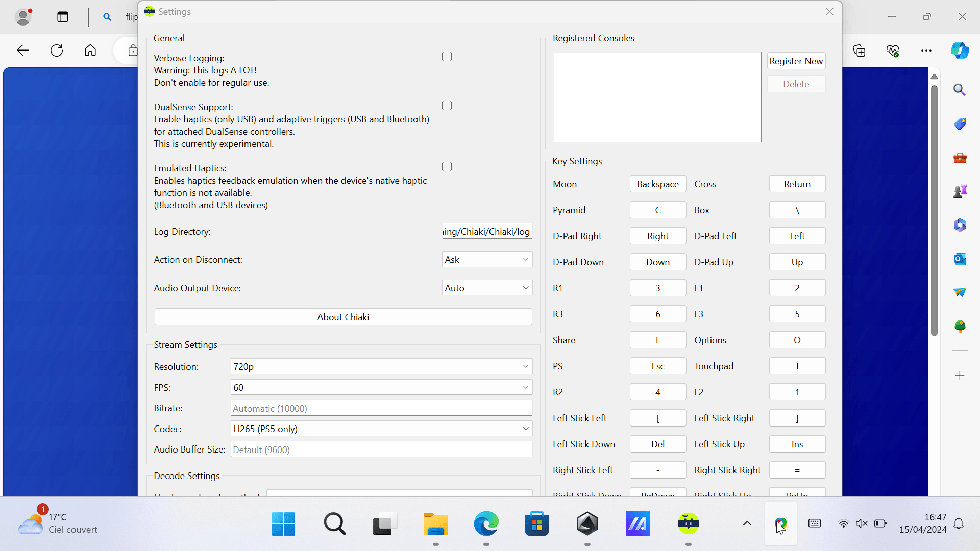Open Edge collections icon
The image size is (980, 551).
860,51
